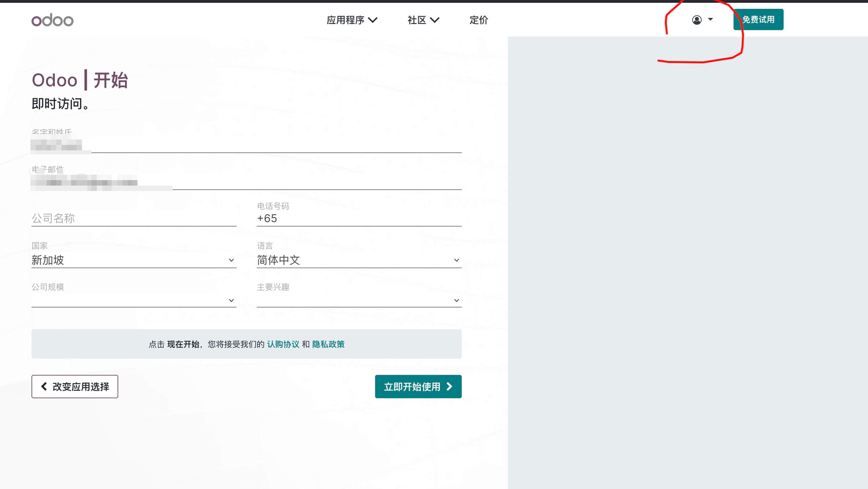868x489 pixels.
Task: Open the 语言 dropdown showing 简体中文
Action: click(359, 260)
